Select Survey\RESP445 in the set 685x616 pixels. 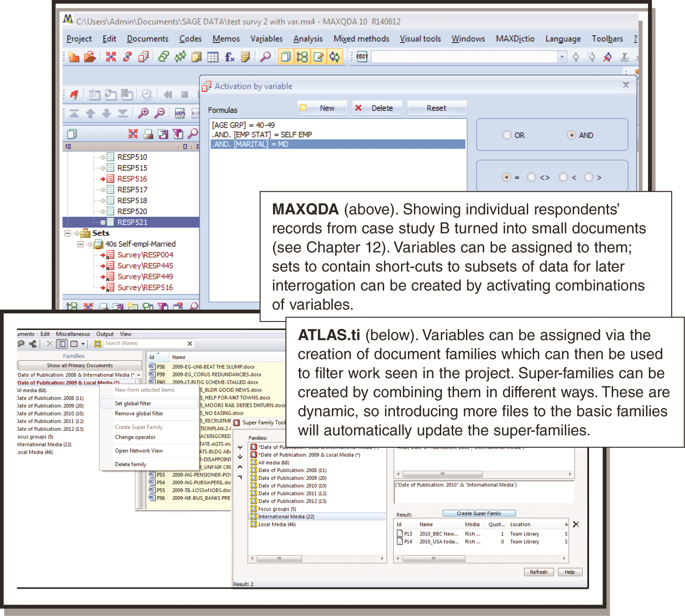pos(145,266)
